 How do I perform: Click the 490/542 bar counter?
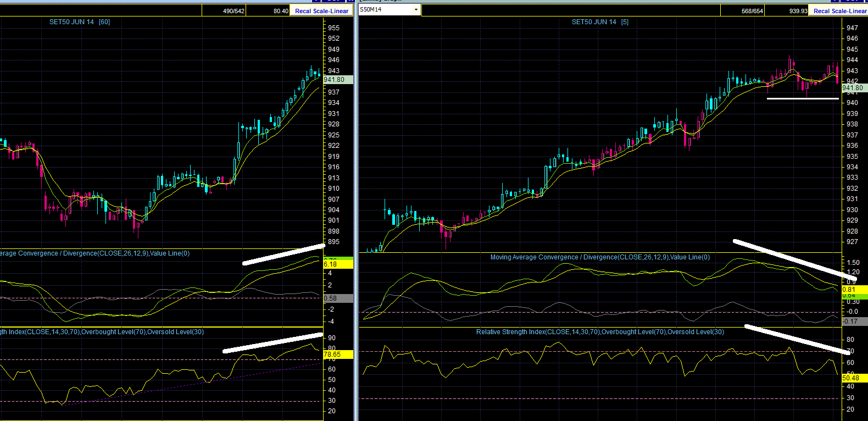coord(234,11)
